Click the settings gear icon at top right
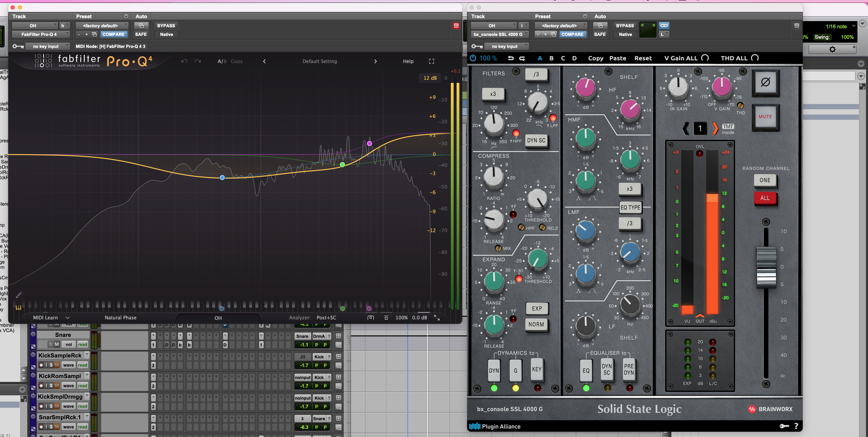The width and height of the screenshot is (868, 437). 832,50
